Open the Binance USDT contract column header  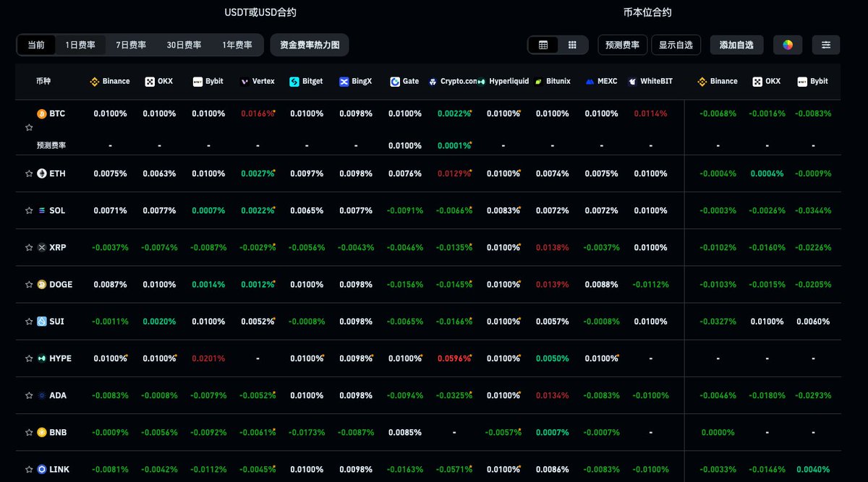[110, 82]
